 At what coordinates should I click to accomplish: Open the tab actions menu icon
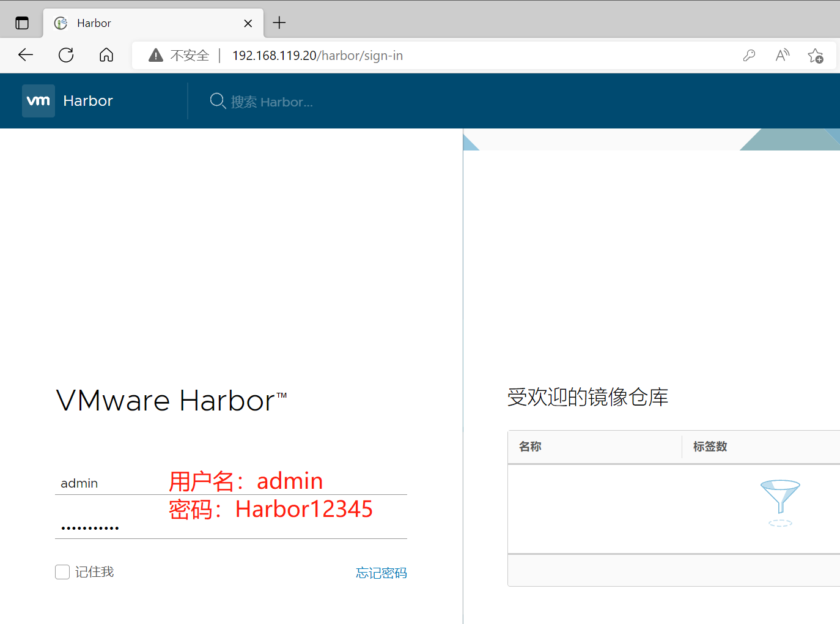click(x=22, y=23)
